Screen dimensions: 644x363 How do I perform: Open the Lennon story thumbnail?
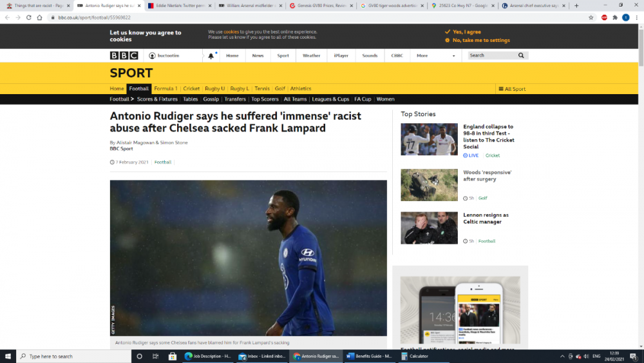click(429, 228)
